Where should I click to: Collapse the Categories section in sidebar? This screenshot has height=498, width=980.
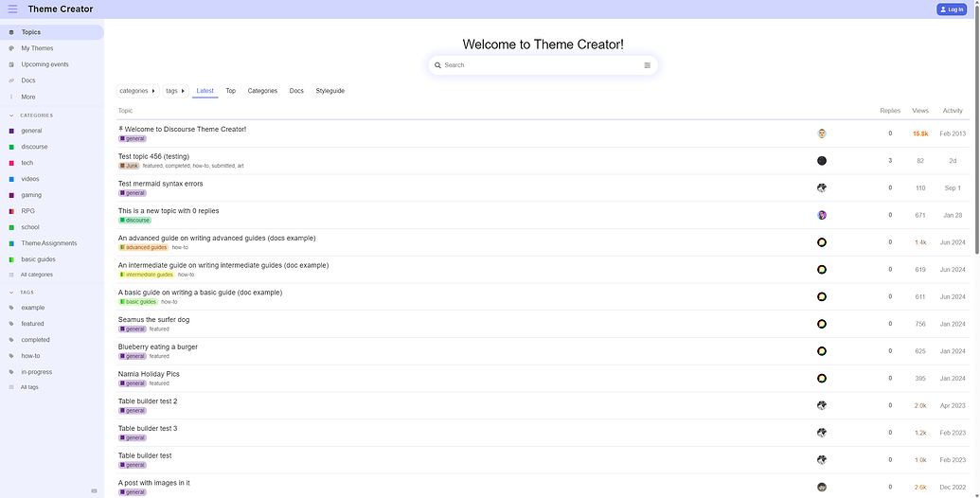(11, 116)
